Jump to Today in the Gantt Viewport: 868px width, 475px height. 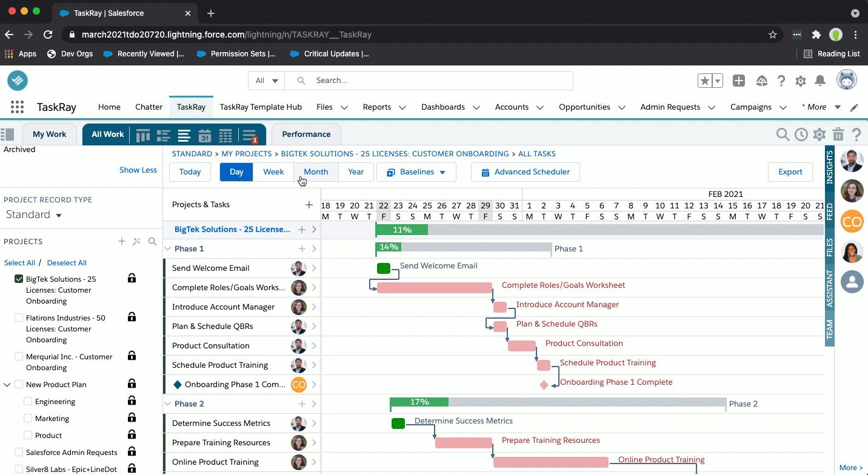coord(190,172)
